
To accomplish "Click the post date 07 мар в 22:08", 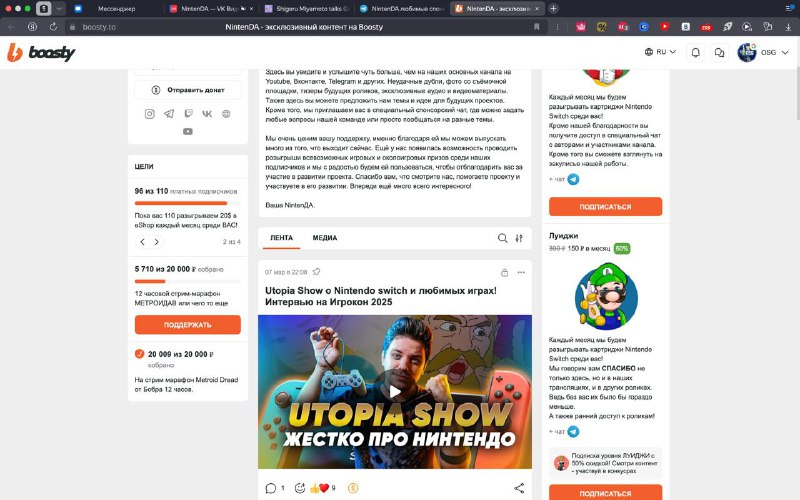I will click(x=286, y=272).
